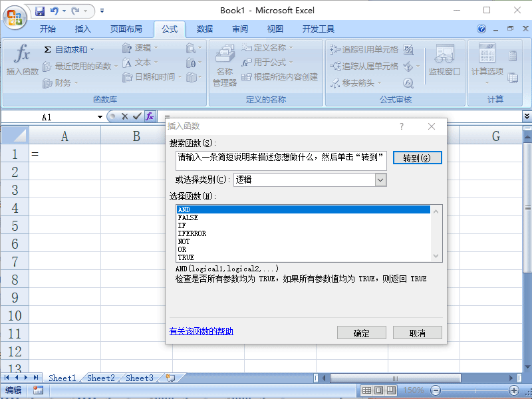This screenshot has height=399, width=532.
Task: Select TRUE in the function list
Action: (303, 257)
